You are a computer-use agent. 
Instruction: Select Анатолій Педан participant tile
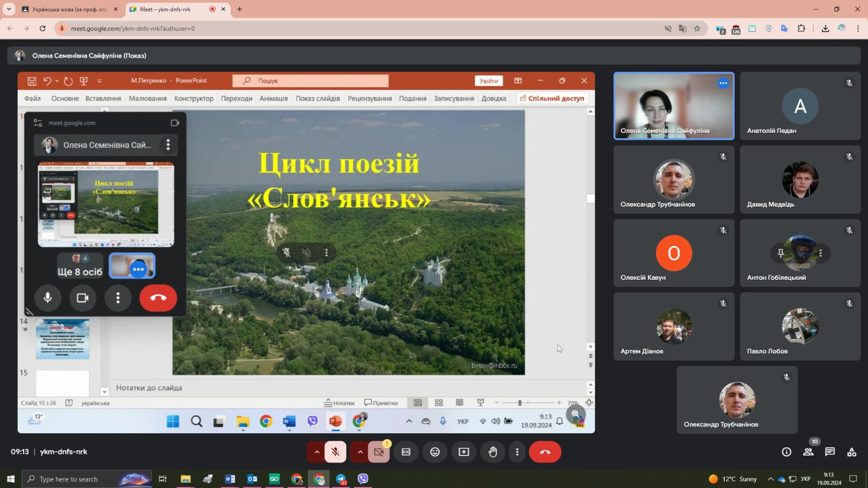pyautogui.click(x=800, y=106)
